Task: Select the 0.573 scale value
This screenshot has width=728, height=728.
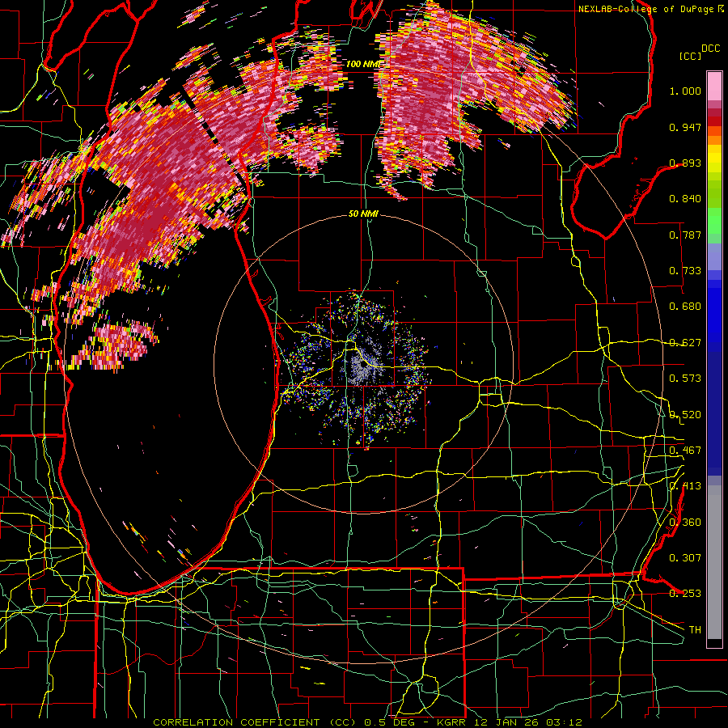Action: (685, 379)
